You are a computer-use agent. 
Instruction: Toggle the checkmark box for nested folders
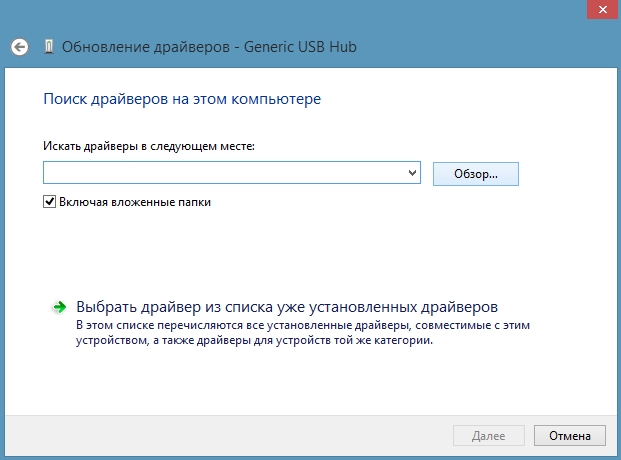click(49, 202)
